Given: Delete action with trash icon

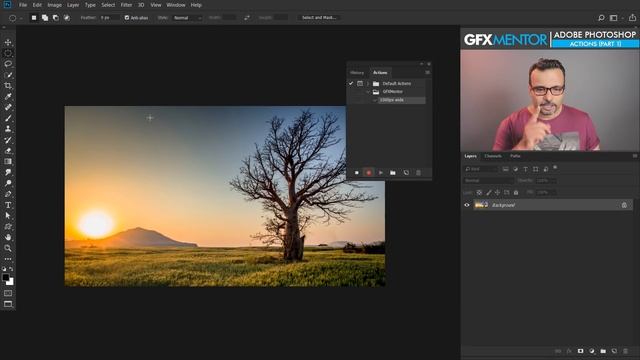Looking at the screenshot, I should coord(418,173).
